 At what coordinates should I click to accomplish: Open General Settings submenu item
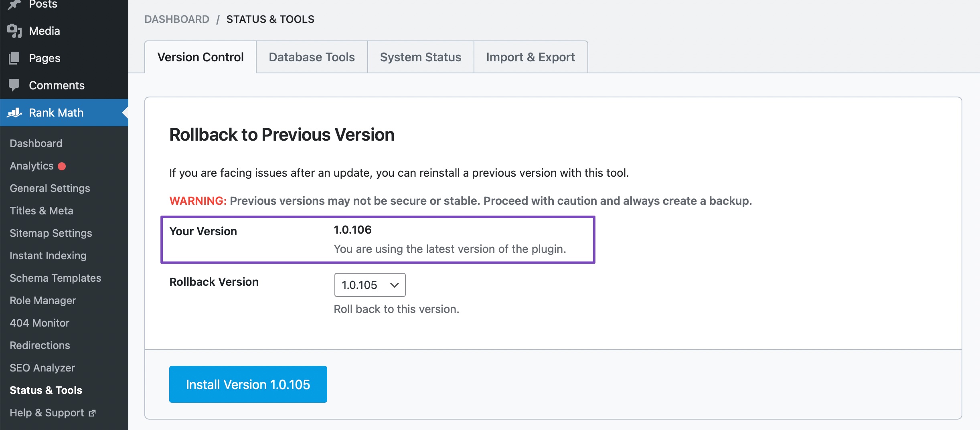coord(50,188)
